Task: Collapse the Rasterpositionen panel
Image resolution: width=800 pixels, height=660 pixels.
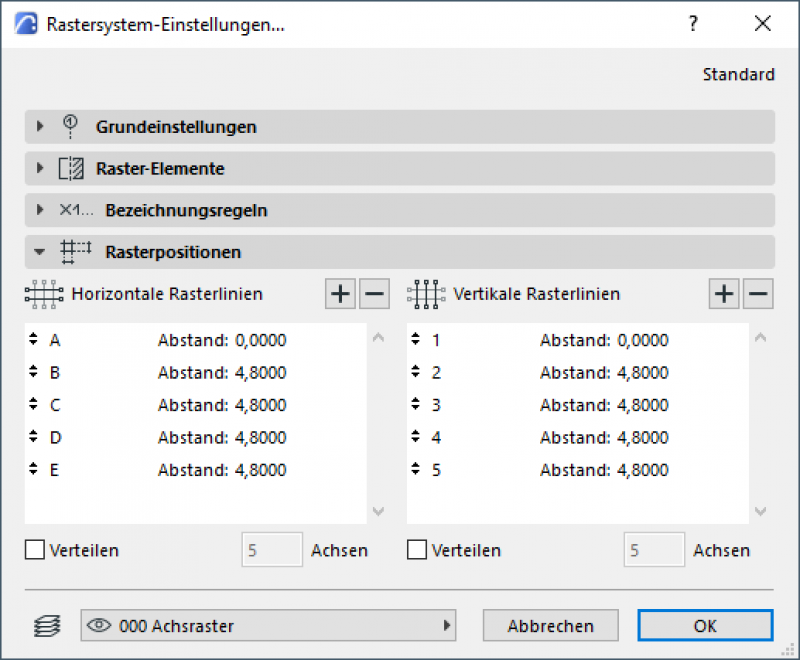Action: coord(41,252)
